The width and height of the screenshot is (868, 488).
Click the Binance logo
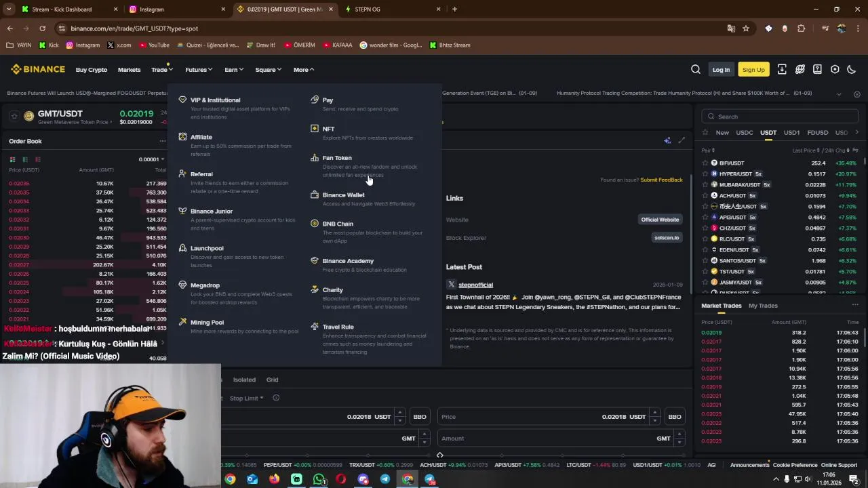tap(38, 69)
